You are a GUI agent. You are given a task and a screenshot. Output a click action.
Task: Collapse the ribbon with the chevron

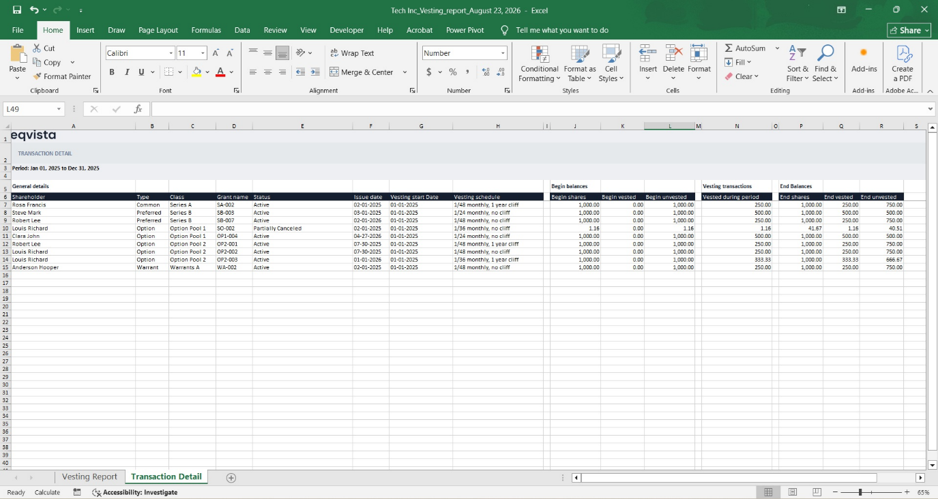click(930, 91)
